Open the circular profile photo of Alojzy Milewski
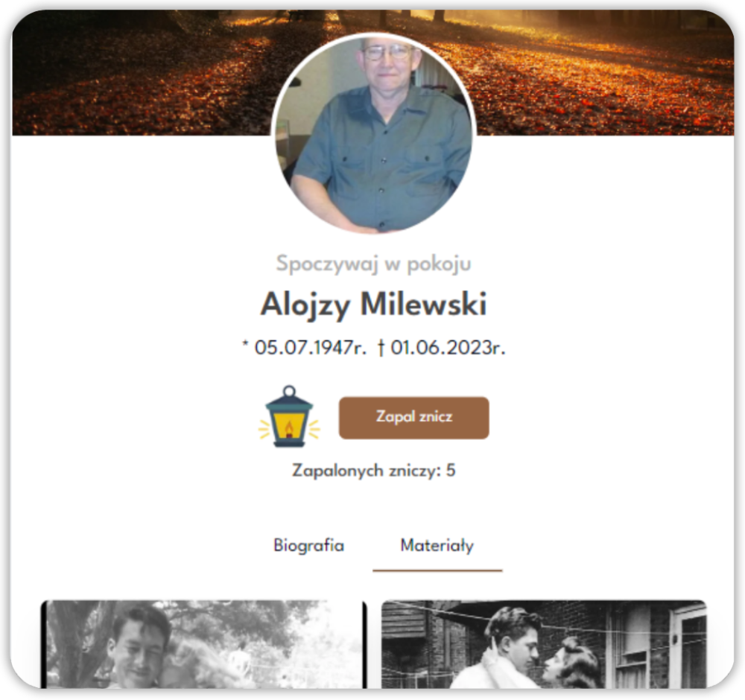Viewport: 745px width, 700px height. coord(373,133)
